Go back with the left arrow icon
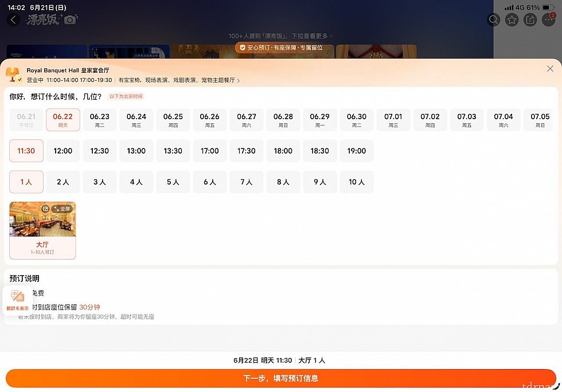 [13, 19]
